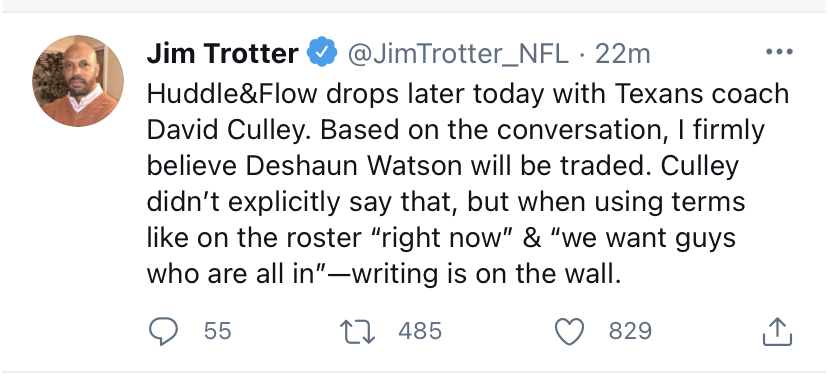The height and width of the screenshot is (389, 828).
Task: Click the word Huddle&Flow in tweet
Action: [232, 94]
